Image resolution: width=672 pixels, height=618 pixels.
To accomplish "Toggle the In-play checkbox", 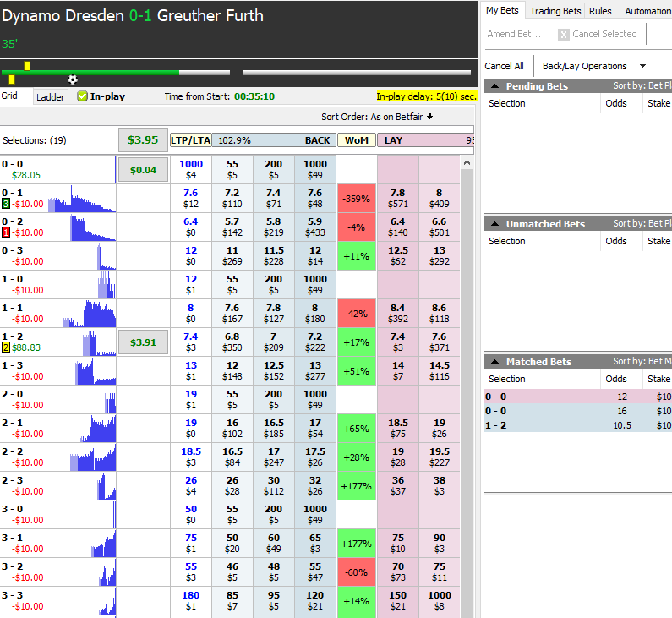I will 82,96.
